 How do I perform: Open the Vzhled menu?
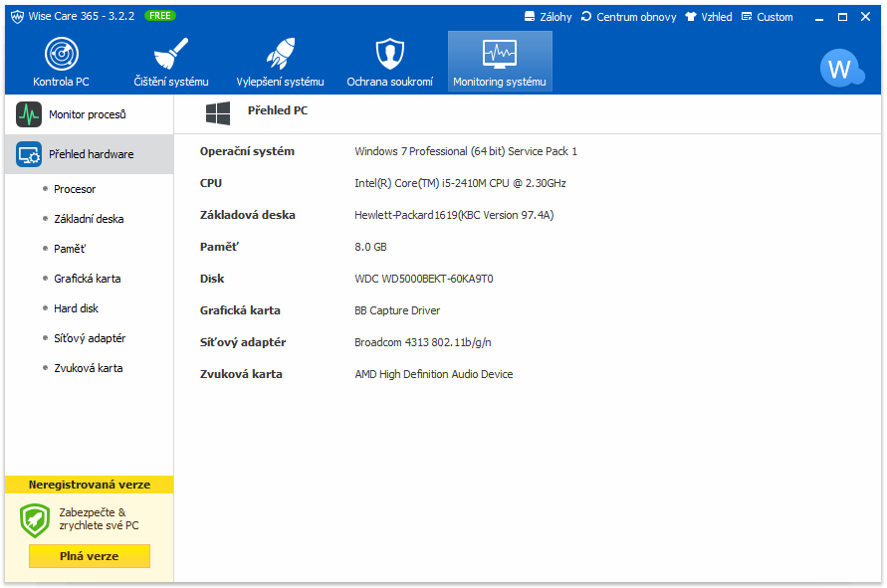[x=708, y=16]
